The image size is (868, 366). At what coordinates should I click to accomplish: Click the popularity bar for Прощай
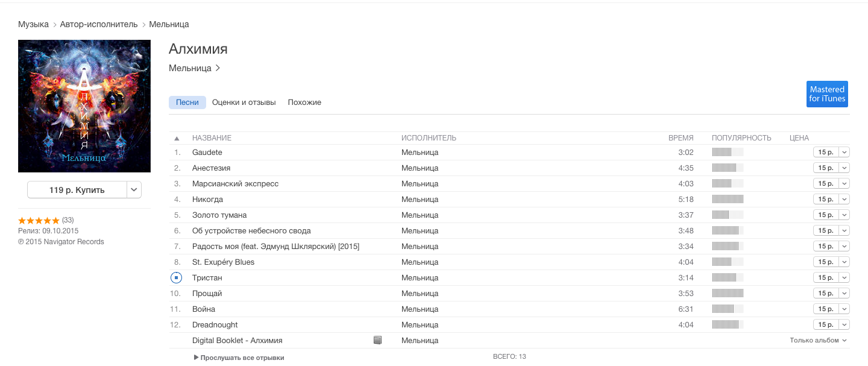pos(728,293)
